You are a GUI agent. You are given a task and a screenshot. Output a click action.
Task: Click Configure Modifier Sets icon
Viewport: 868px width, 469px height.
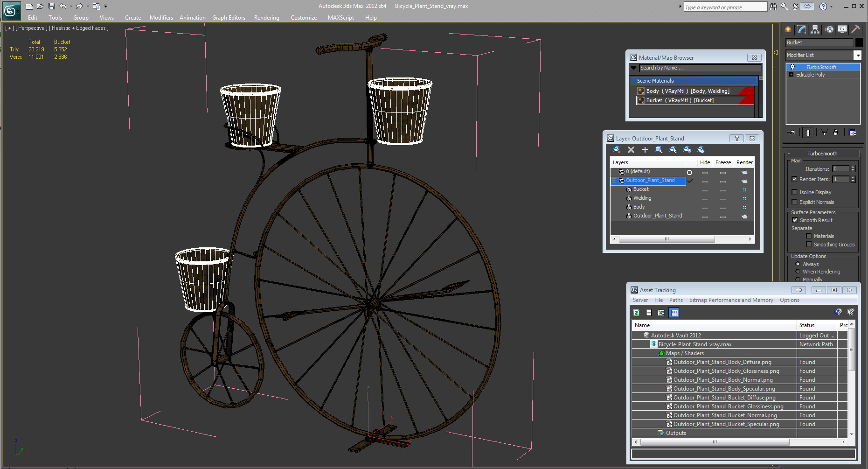click(853, 133)
